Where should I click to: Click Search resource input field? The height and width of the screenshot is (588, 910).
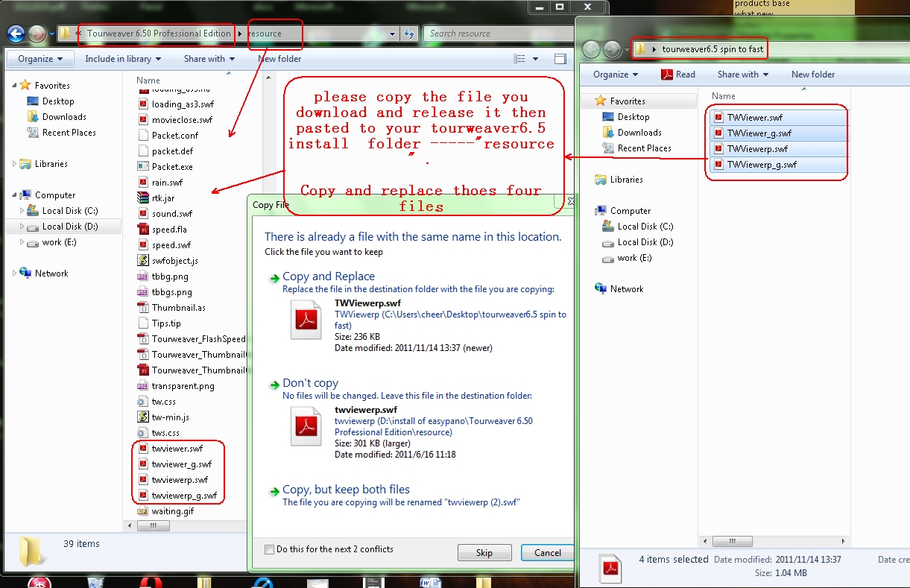(499, 34)
